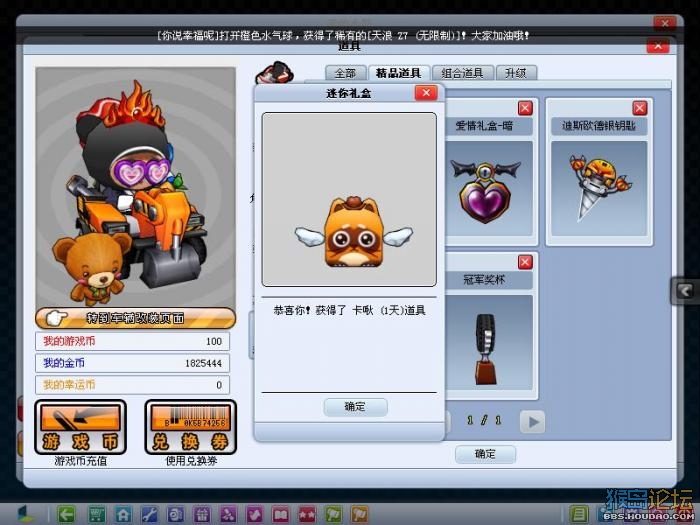Click the scrolling announcement about 天浪 Z7
Screen dimensions: 700x525
pos(343,35)
